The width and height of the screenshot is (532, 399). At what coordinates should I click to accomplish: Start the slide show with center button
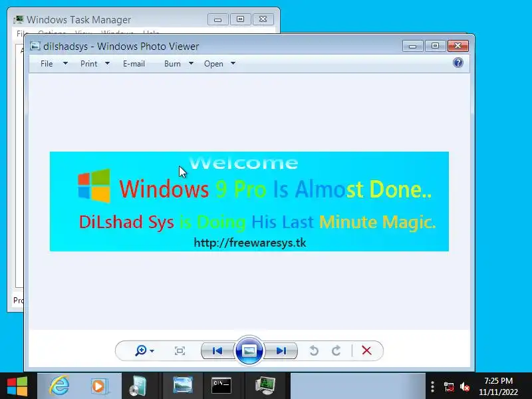(249, 350)
